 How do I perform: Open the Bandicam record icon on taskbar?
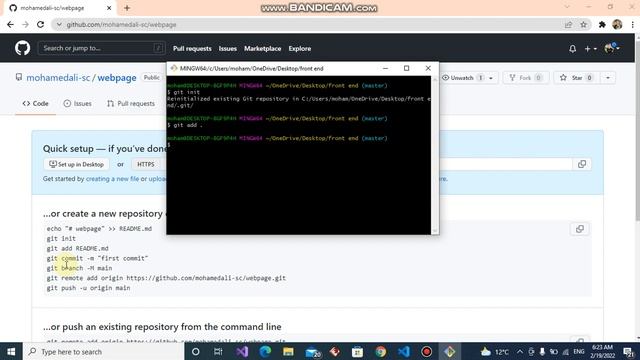[427, 351]
